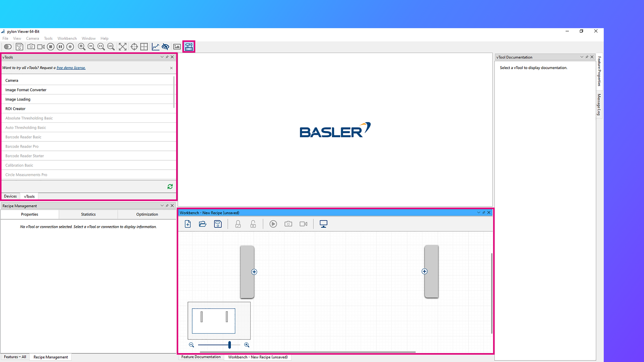
Task: Open the Workbench menu
Action: tap(67, 38)
